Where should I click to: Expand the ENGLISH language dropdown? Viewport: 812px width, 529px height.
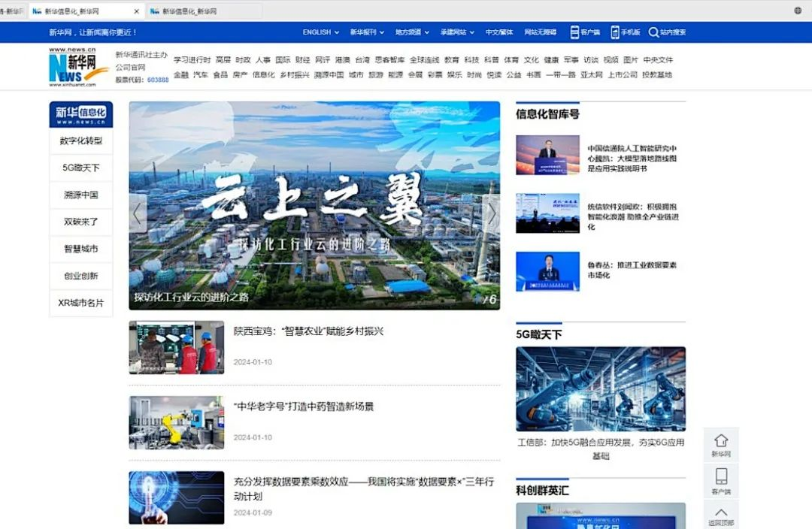pos(320,32)
